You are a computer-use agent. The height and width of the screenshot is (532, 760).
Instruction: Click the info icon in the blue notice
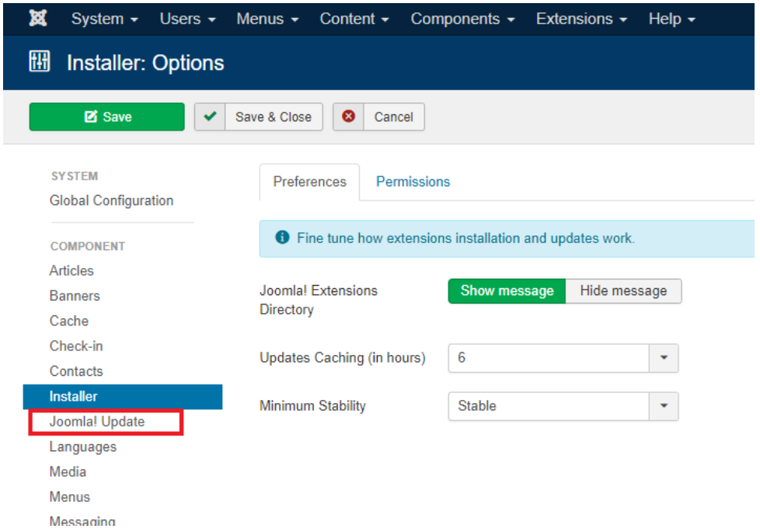click(282, 238)
